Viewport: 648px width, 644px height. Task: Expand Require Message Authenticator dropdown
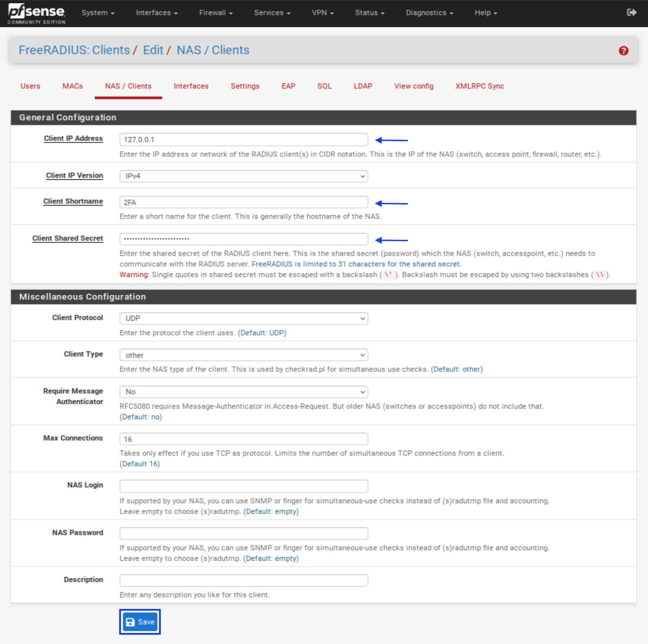tap(244, 392)
